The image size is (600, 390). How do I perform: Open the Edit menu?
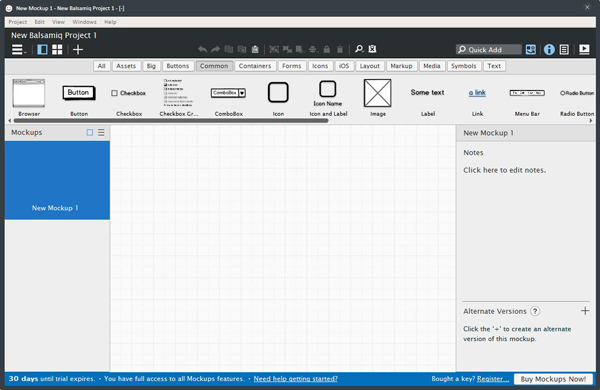[39, 22]
